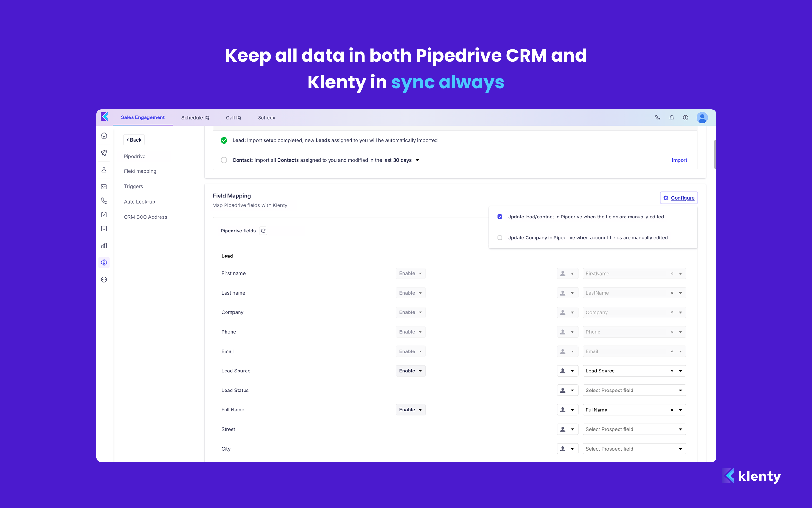Open the notifications bell icon
This screenshot has height=508, width=812.
click(x=671, y=117)
